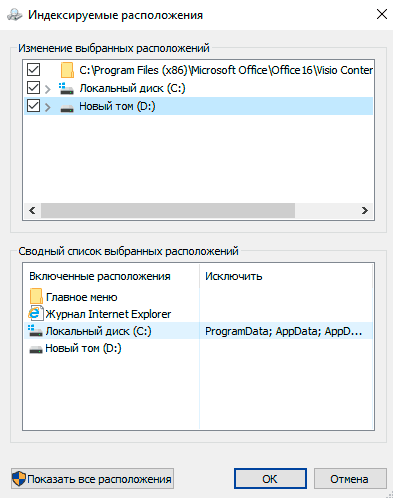Click the Главное меню folder icon

[x=36, y=296]
